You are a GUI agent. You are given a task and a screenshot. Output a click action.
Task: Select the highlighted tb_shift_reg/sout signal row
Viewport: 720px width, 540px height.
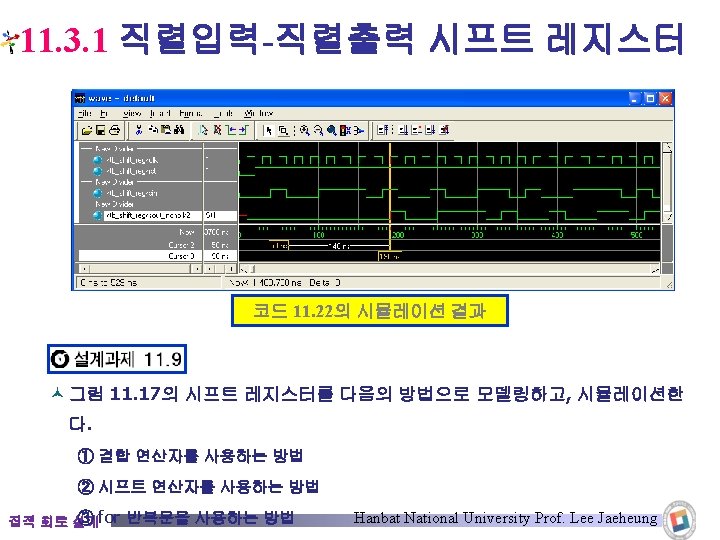click(x=153, y=215)
